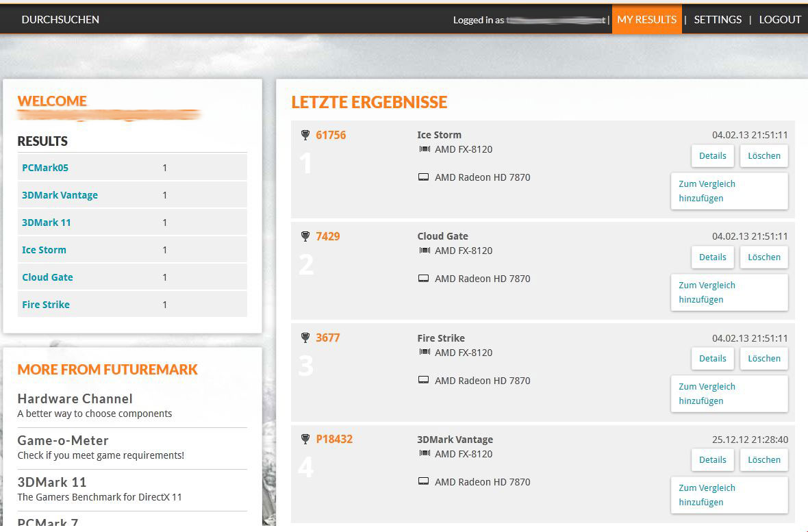Screen dimensions: 808x532
Task: Select the Fire Strike link in the Results list
Action: pos(46,304)
